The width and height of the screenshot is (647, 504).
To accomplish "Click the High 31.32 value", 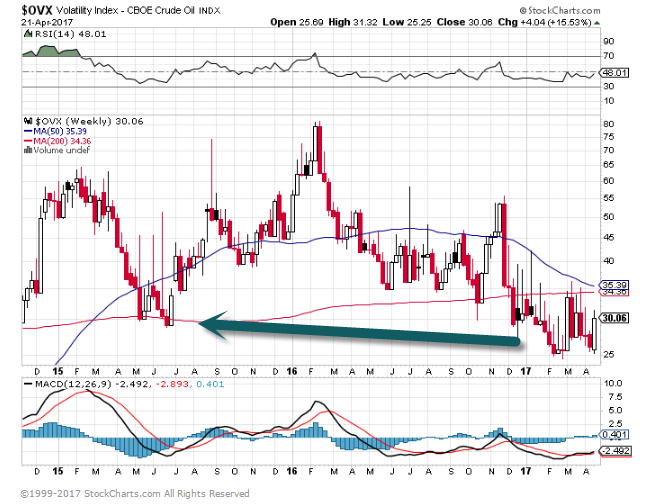I will coord(353,22).
